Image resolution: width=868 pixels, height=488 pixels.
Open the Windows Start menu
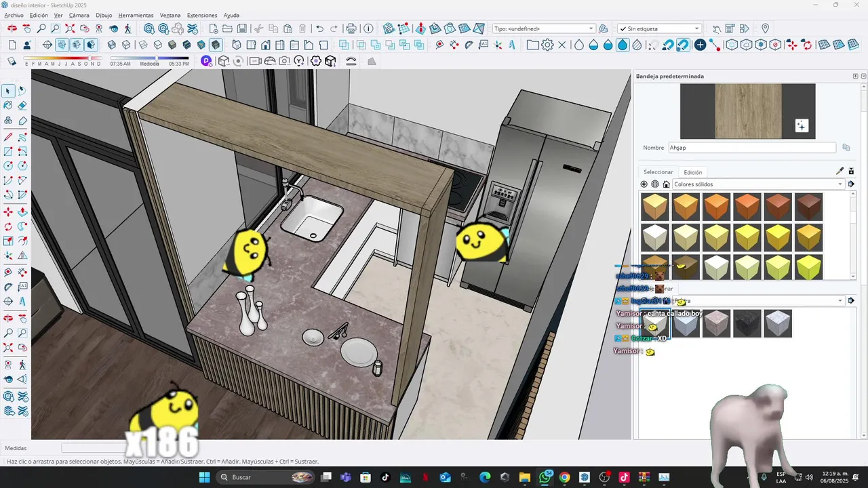tap(204, 477)
